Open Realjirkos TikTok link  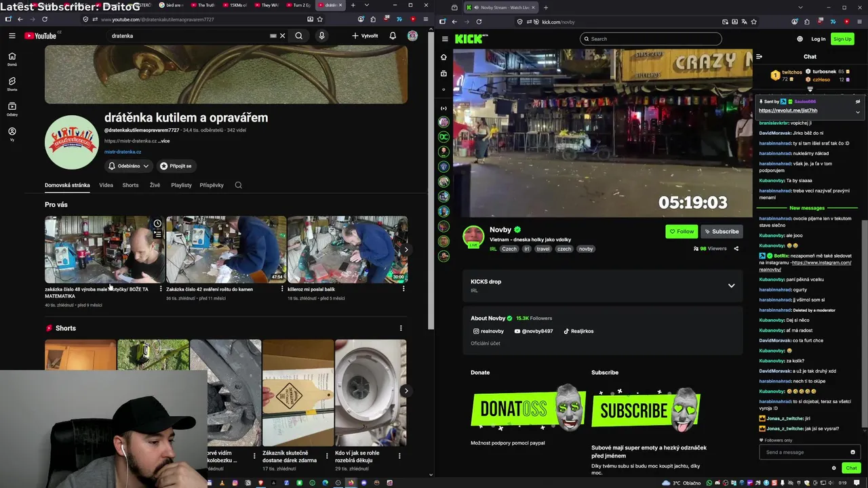pyautogui.click(x=578, y=331)
